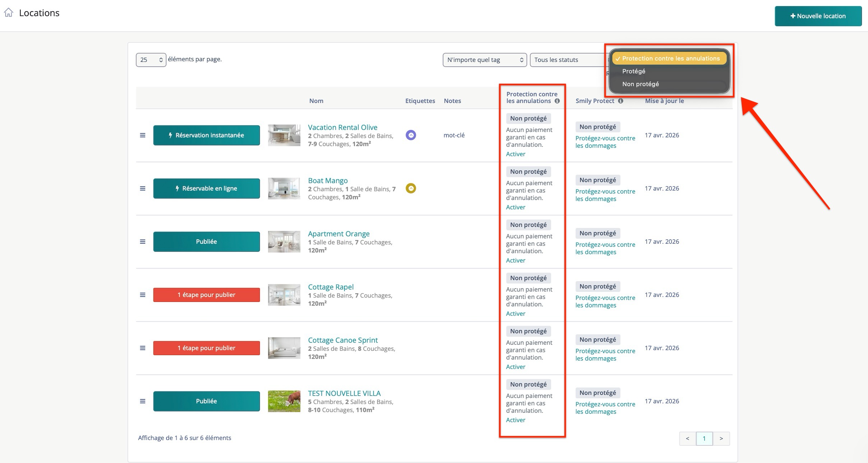Open the Apartment Orange rental link
The image size is (868, 463).
(338, 234)
